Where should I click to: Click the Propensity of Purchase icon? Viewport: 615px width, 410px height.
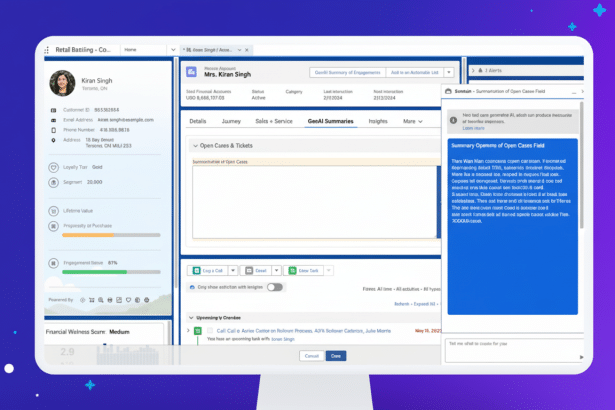(53, 226)
